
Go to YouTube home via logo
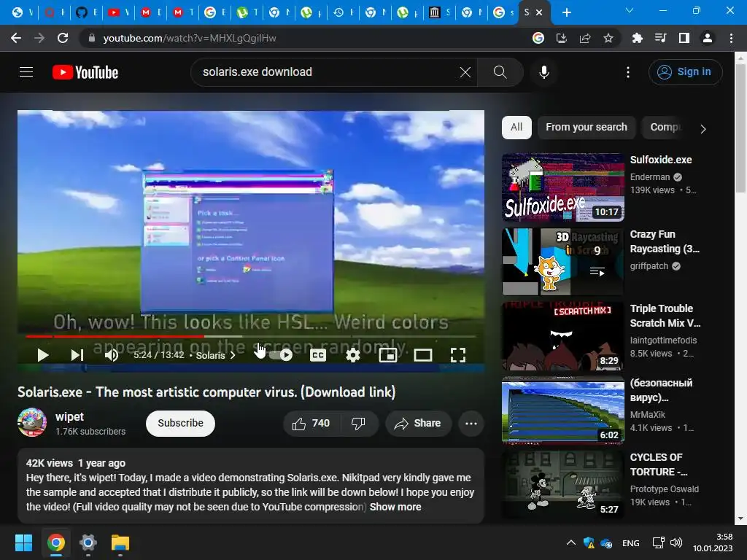(x=85, y=72)
